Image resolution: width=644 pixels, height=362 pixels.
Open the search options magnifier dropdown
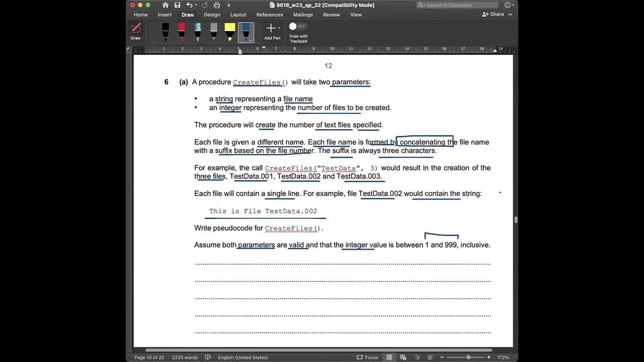click(422, 5)
